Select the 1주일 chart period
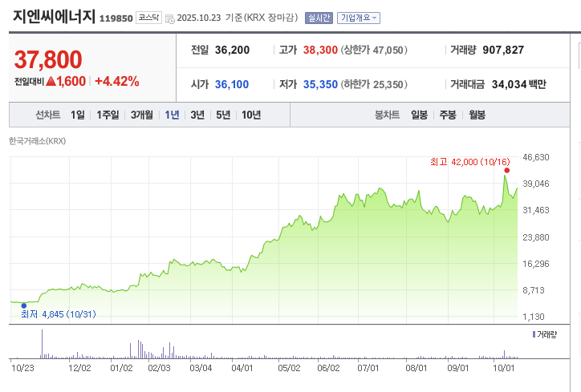This screenshot has height=392, width=581. 108,115
